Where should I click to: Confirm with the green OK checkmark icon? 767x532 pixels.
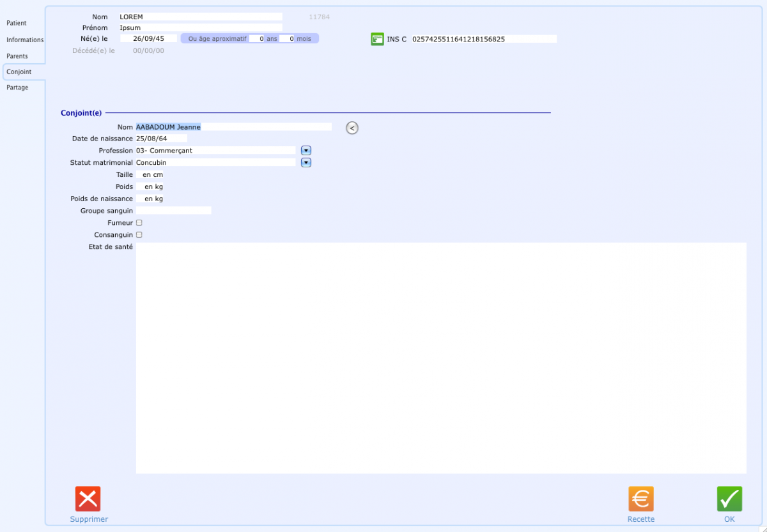tap(729, 499)
